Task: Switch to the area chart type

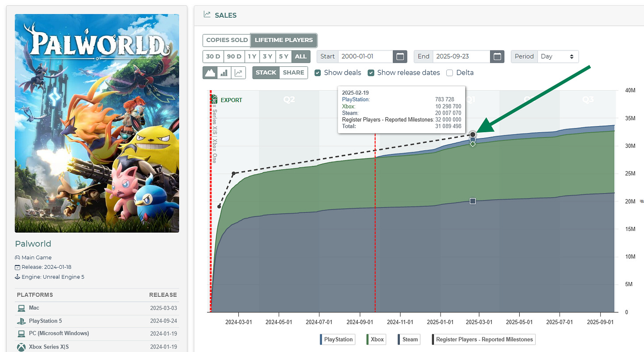Action: pyautogui.click(x=210, y=73)
